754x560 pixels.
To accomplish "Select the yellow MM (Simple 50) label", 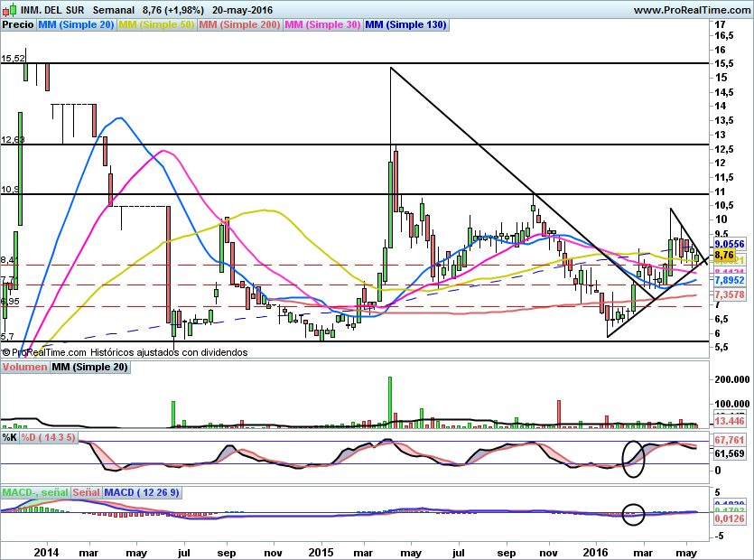I will 156,25.
